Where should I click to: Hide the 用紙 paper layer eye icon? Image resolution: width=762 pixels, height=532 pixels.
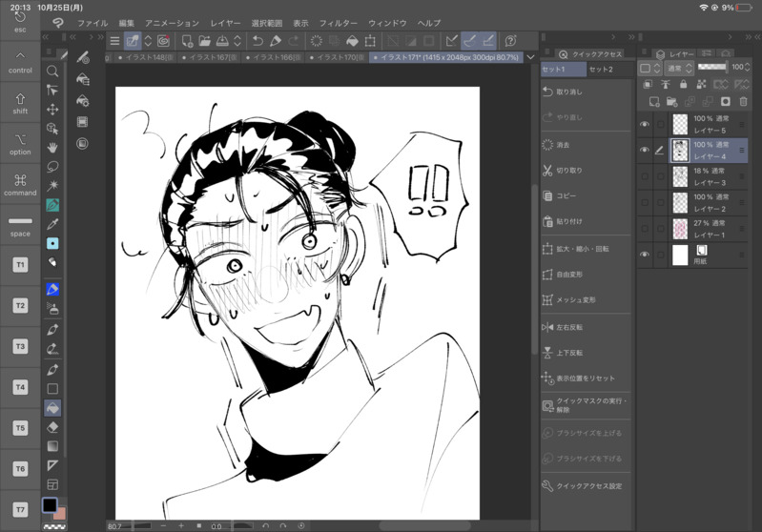click(x=645, y=255)
